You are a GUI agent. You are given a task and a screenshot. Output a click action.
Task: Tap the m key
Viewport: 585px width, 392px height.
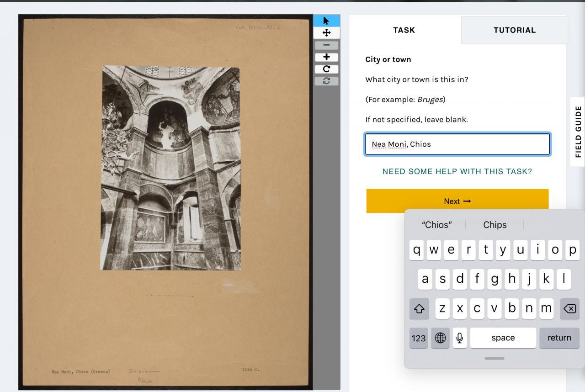(546, 308)
